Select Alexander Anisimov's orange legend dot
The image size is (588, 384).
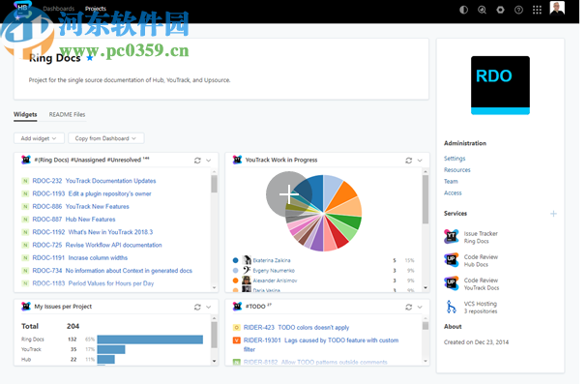(236, 281)
